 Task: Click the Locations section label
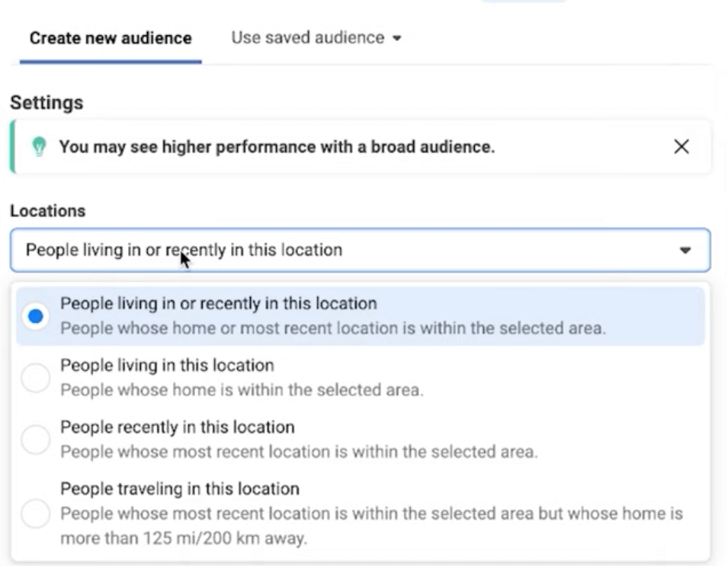tap(48, 211)
